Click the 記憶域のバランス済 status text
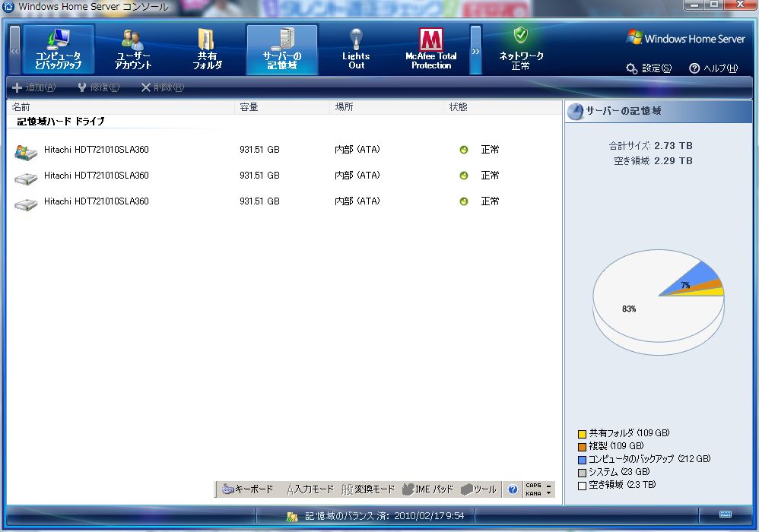 [x=384, y=517]
